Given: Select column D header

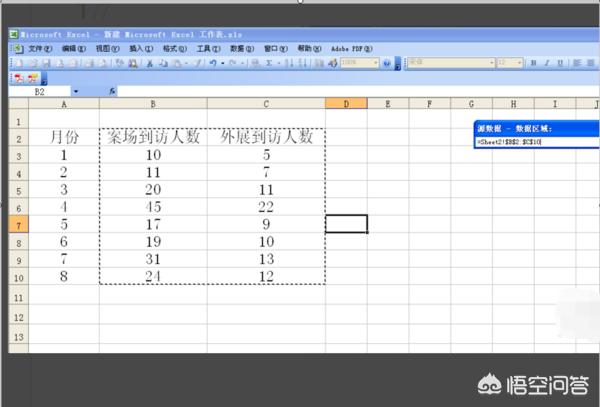Looking at the screenshot, I should 345,104.
